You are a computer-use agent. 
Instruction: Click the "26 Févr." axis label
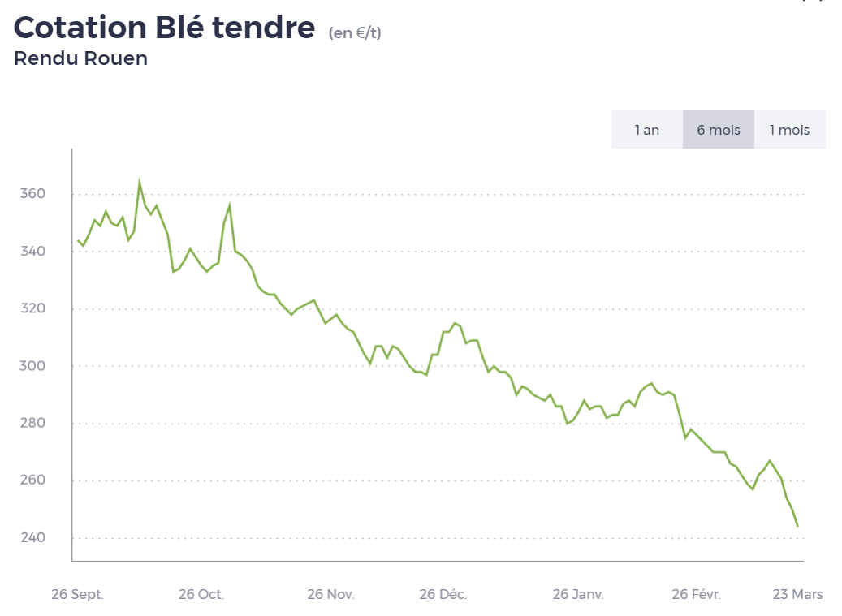[x=698, y=594]
